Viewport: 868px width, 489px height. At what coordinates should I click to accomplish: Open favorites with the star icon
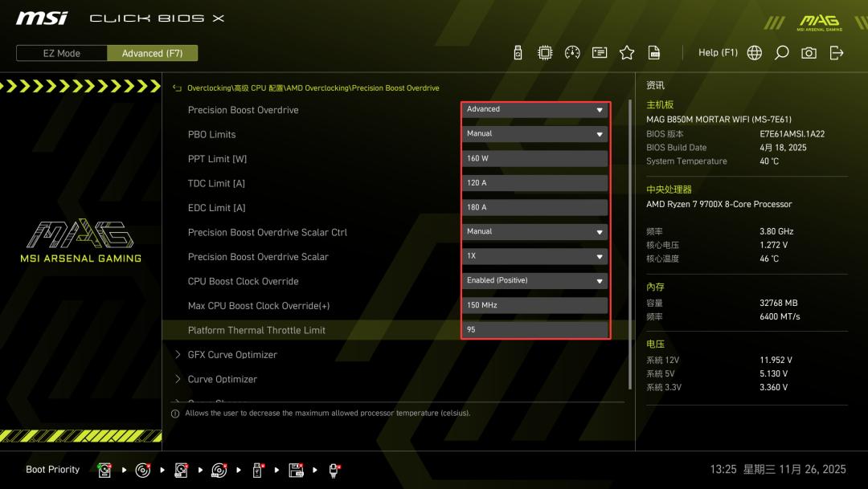627,53
